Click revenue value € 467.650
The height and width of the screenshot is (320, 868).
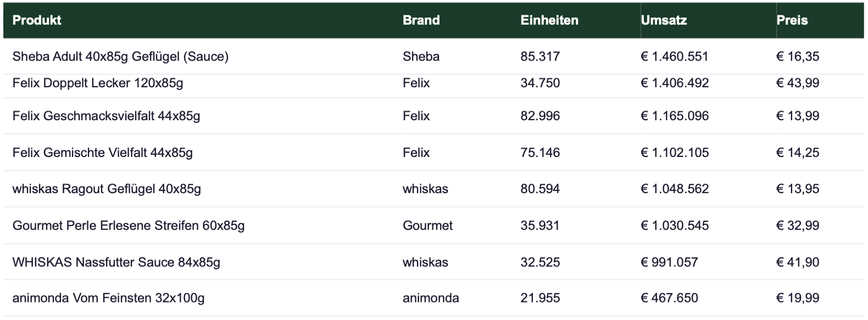tap(669, 299)
